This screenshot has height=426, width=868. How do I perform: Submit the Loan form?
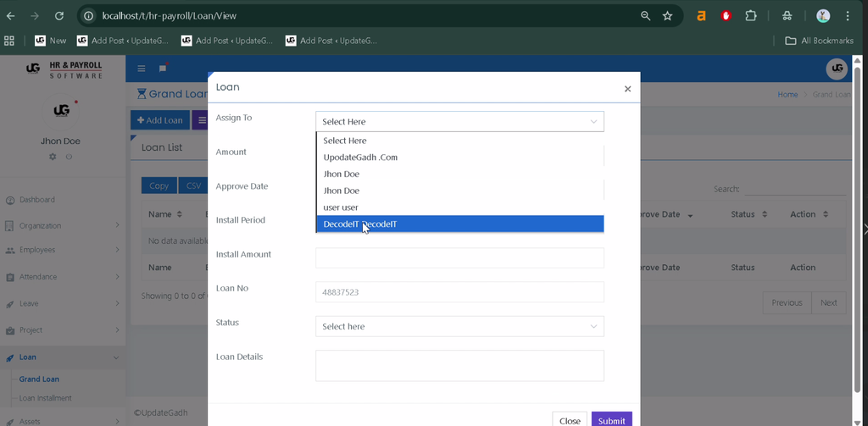tap(612, 420)
